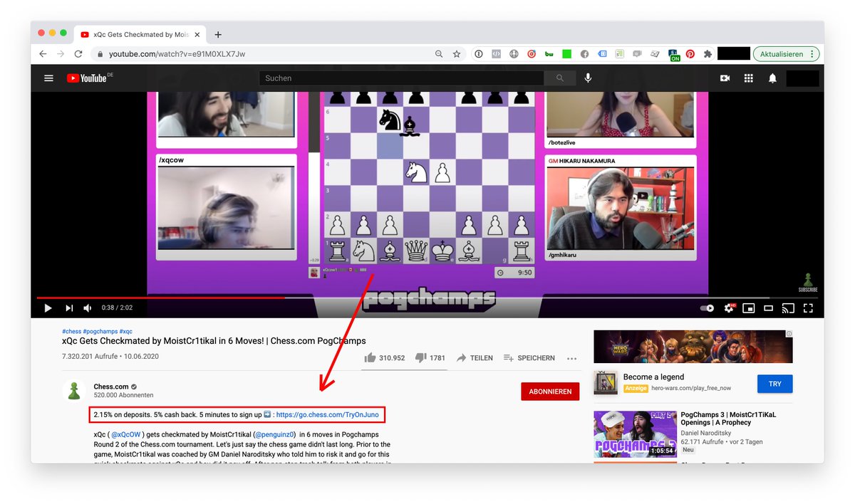Open the Pinterest extension icon
The height and width of the screenshot is (504, 855).
coord(690,54)
